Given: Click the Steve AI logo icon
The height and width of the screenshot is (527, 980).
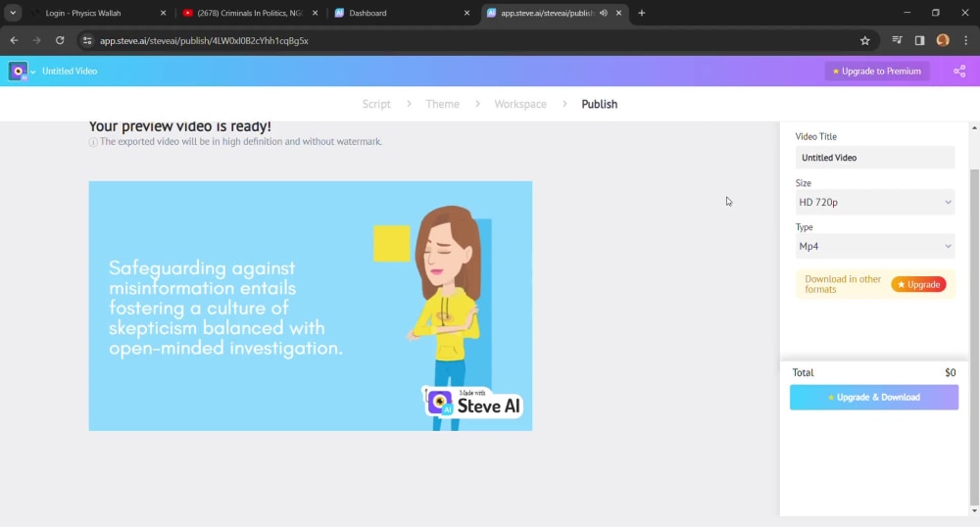Looking at the screenshot, I should point(18,72).
